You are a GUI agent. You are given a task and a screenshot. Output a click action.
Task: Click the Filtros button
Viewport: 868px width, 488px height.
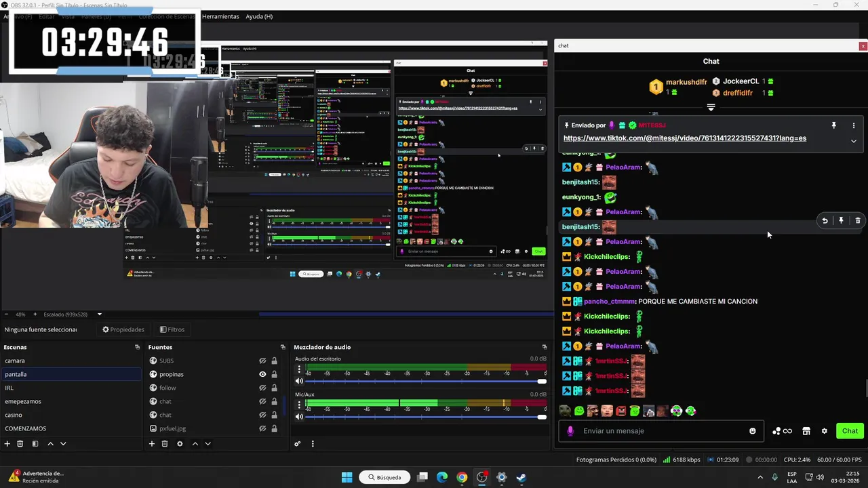tap(172, 329)
